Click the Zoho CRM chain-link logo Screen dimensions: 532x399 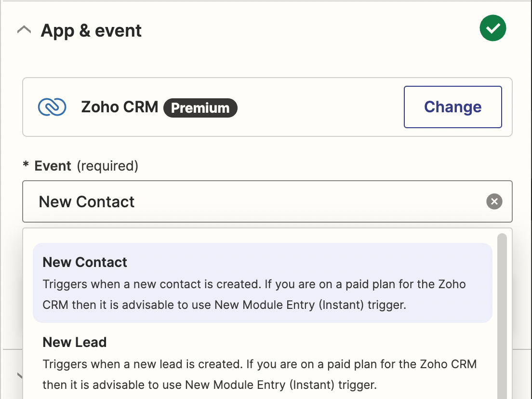point(52,107)
